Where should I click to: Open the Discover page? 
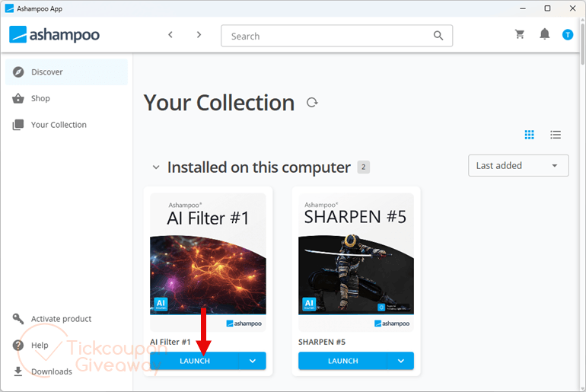pyautogui.click(x=66, y=72)
